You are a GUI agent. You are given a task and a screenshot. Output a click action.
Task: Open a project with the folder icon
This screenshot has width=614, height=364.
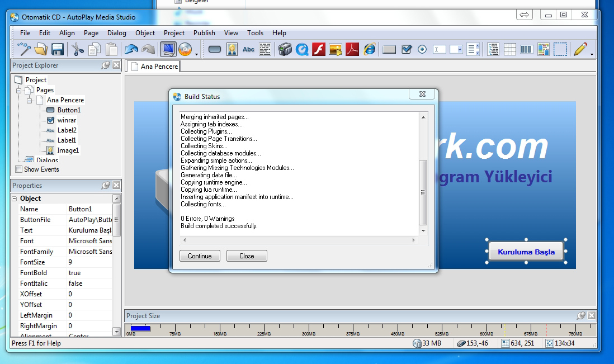tap(41, 49)
